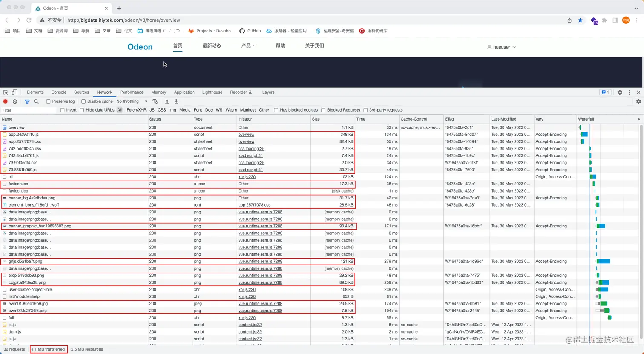Image resolution: width=644 pixels, height=354 pixels.
Task: Open network conditions wifi icon
Action: pyautogui.click(x=155, y=101)
